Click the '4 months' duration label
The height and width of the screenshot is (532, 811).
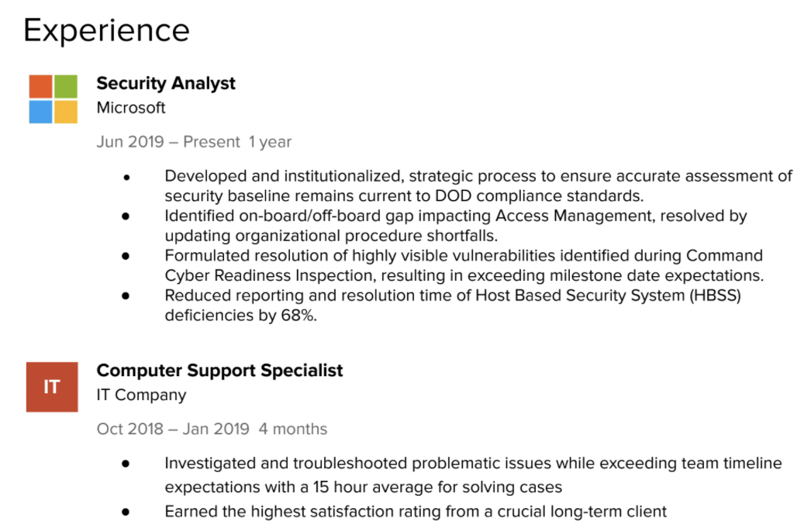coord(293,429)
